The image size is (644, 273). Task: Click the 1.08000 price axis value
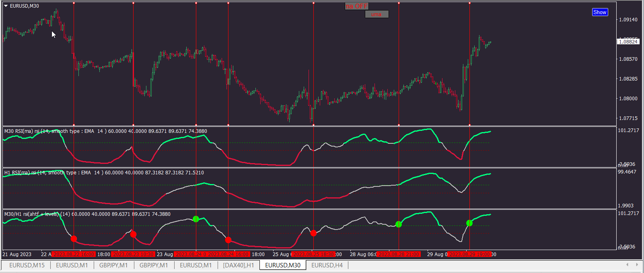click(628, 98)
